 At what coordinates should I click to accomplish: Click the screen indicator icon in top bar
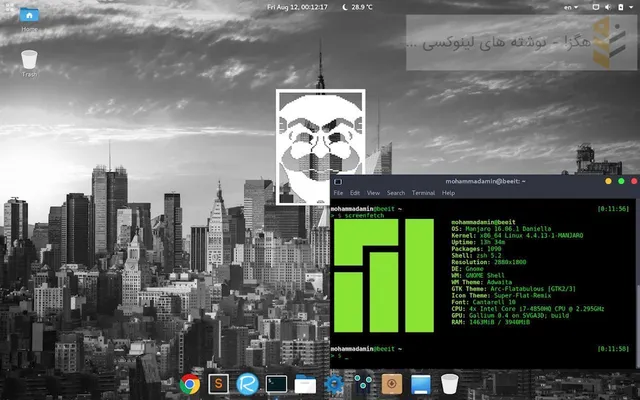click(596, 7)
